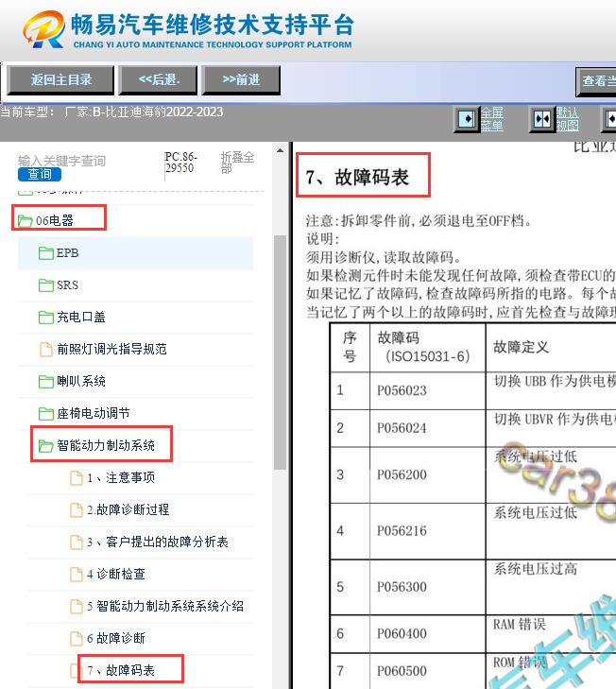This screenshot has height=689, width=616.
Task: Expand the 座椅电动调节 folder icon
Action: pyautogui.click(x=45, y=413)
